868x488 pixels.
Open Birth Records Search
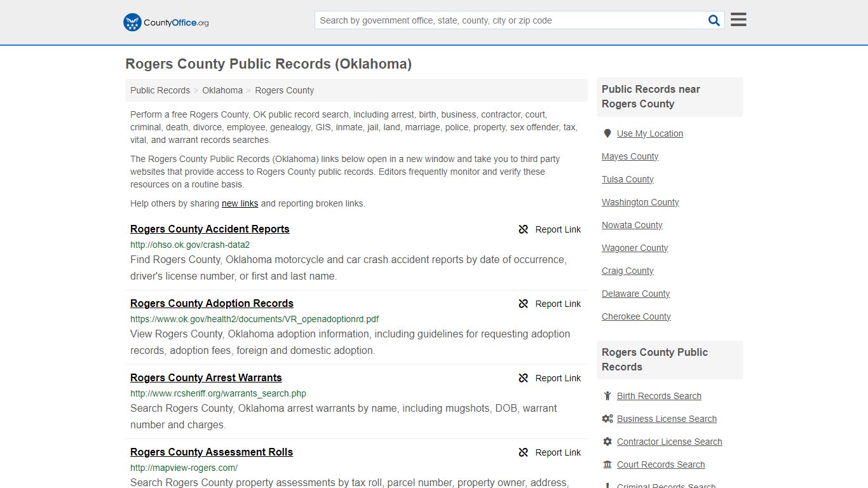pyautogui.click(x=659, y=396)
